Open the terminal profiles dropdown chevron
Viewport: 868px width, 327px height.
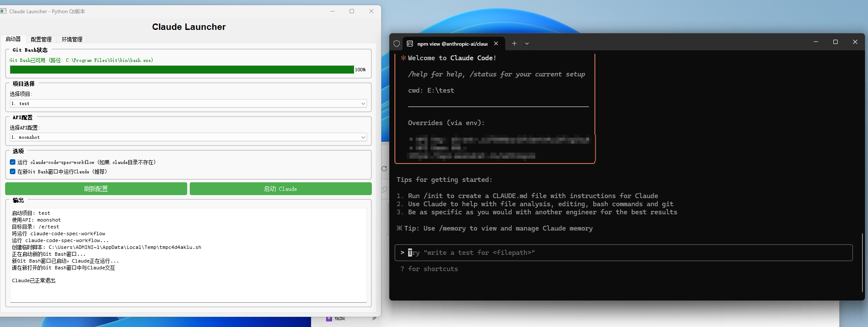pyautogui.click(x=527, y=44)
